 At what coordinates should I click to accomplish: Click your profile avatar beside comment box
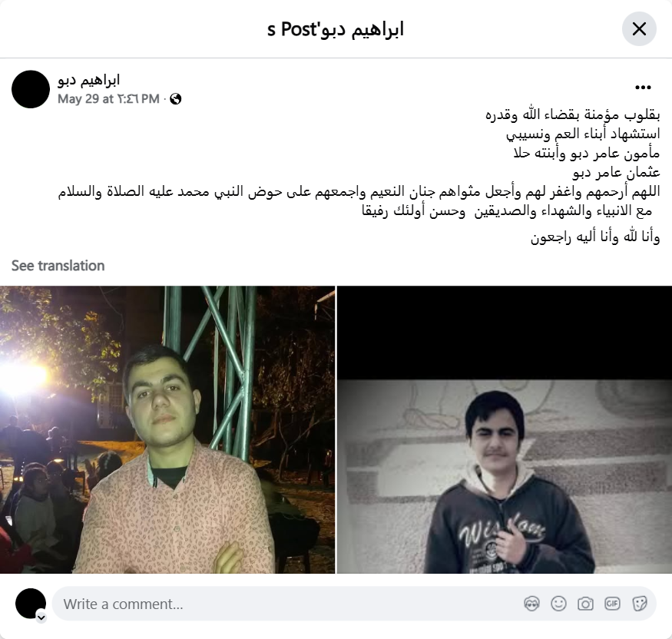click(31, 604)
